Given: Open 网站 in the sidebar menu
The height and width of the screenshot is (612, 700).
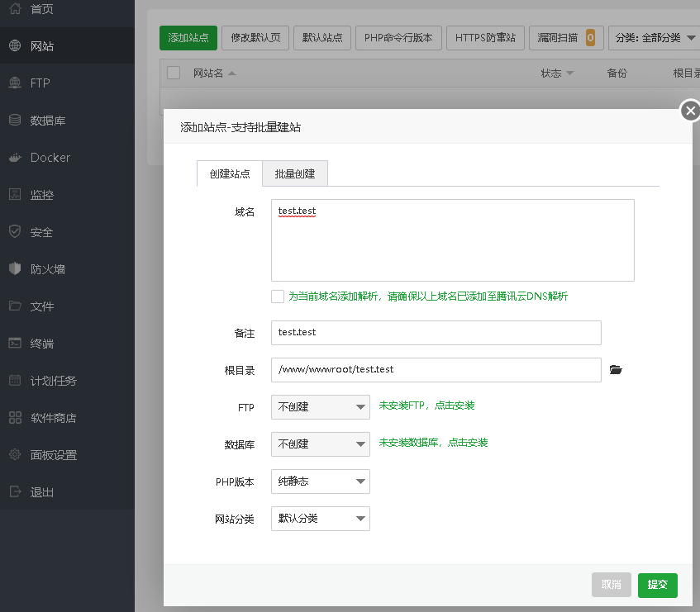Looking at the screenshot, I should [67, 45].
